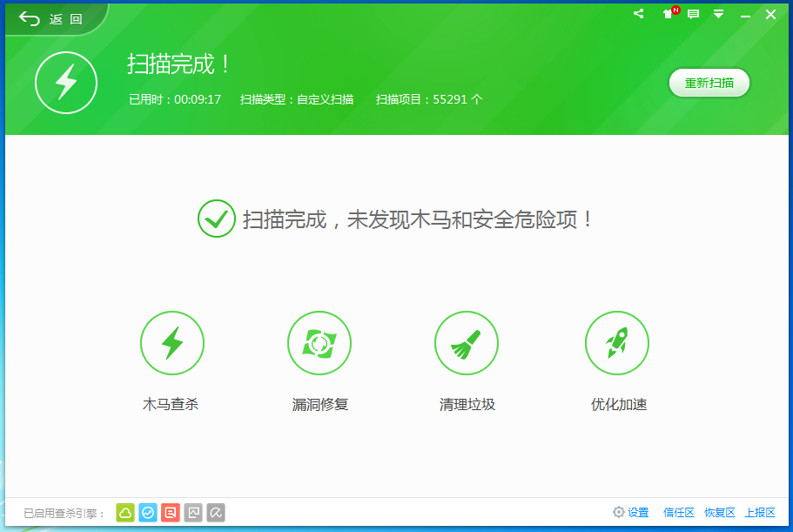
Task: Open the 清理垃圾 broom icon
Action: click(x=467, y=343)
